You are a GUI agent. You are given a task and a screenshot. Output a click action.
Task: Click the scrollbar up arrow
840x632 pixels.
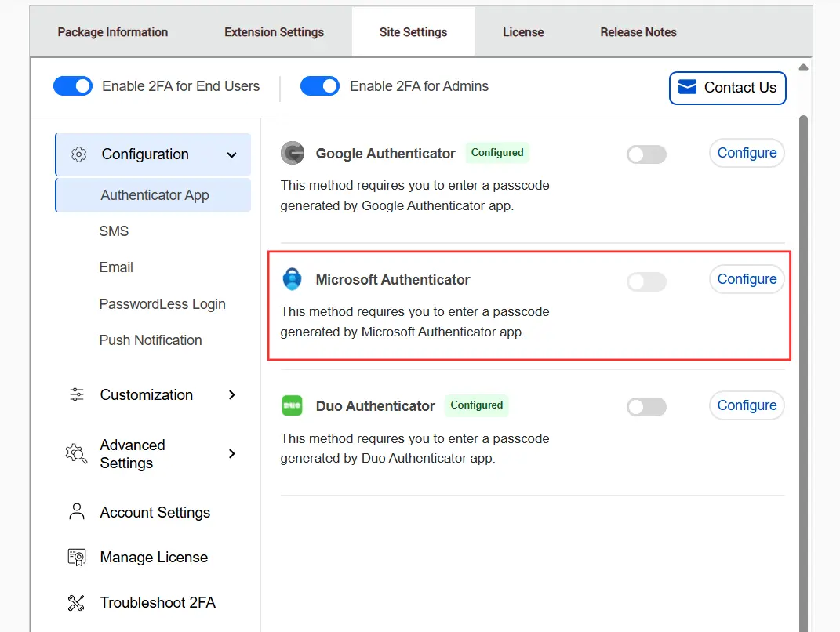pyautogui.click(x=803, y=67)
